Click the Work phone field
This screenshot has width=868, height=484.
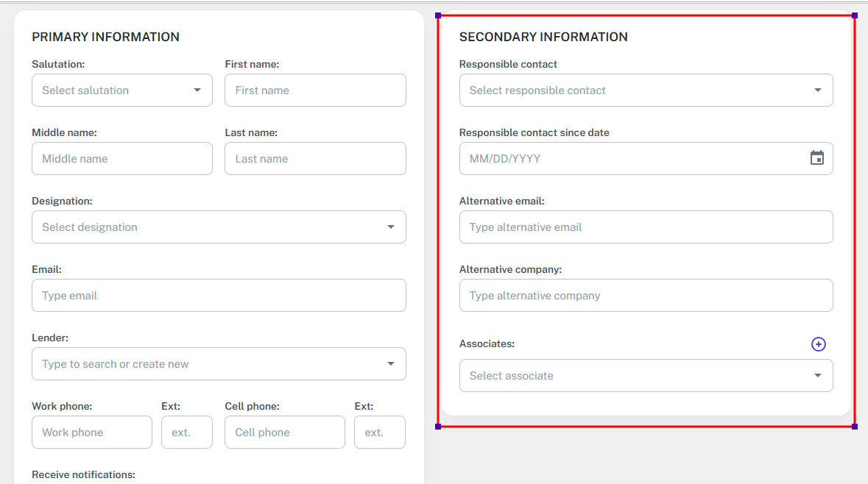[92, 433]
